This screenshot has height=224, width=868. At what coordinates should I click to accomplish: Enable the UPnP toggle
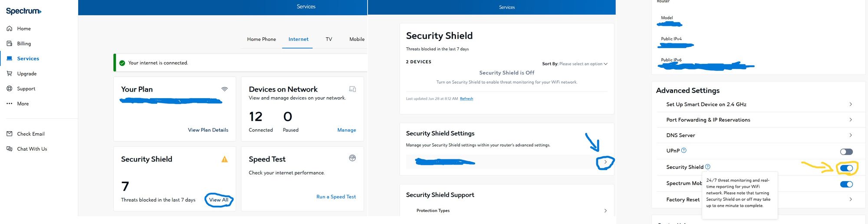pyautogui.click(x=846, y=152)
